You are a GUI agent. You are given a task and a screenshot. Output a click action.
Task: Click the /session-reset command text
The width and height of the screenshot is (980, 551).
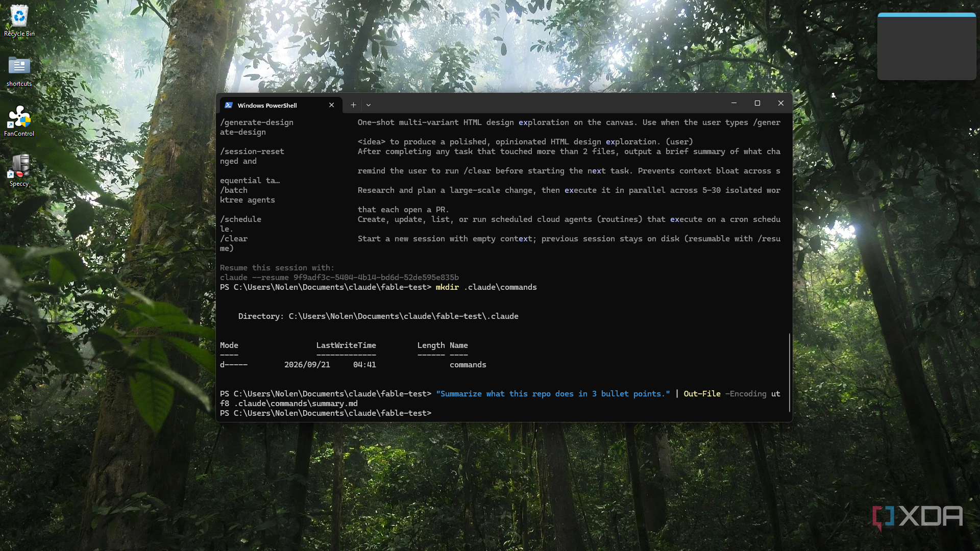252,152
